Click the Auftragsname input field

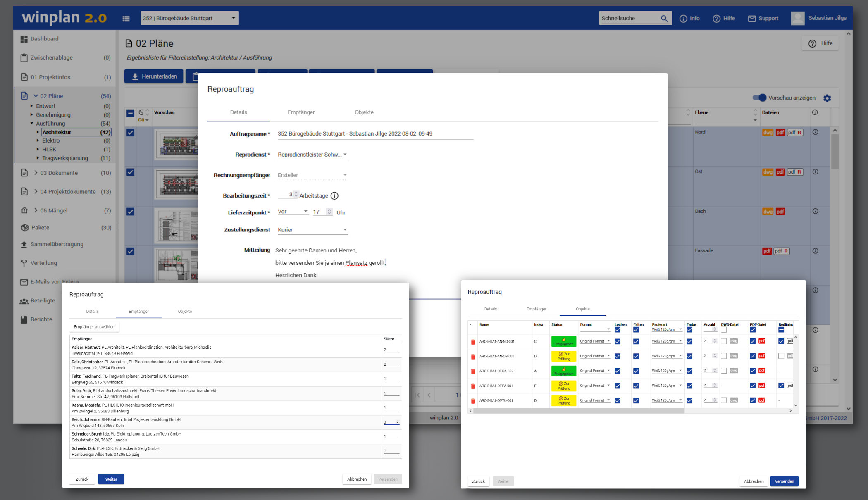[x=375, y=134]
